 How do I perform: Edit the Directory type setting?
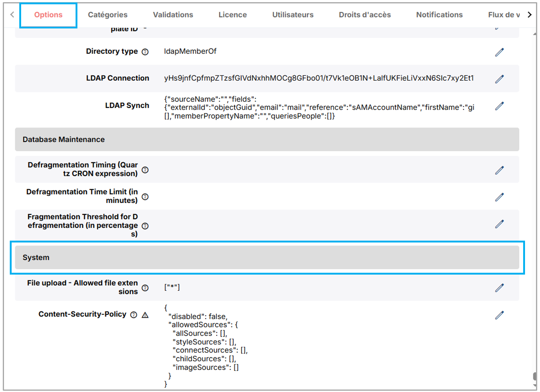[x=499, y=52]
